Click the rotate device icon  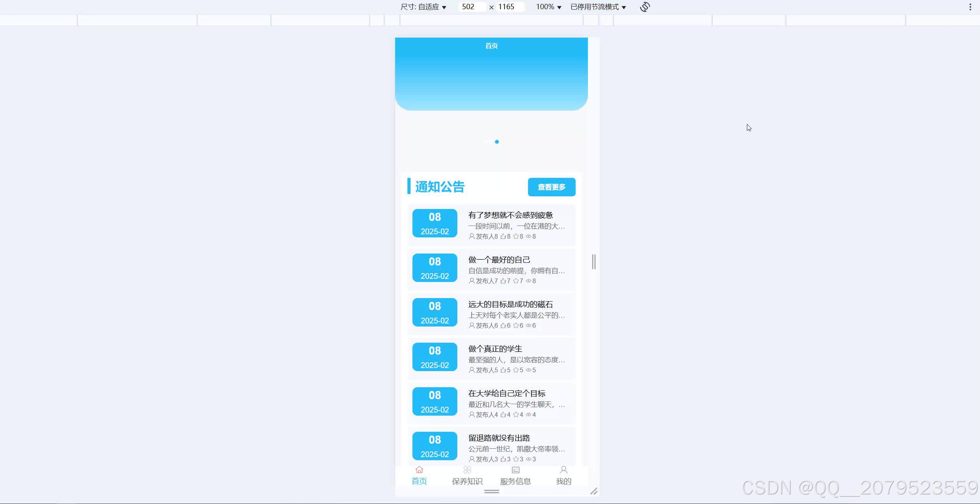pyautogui.click(x=645, y=7)
